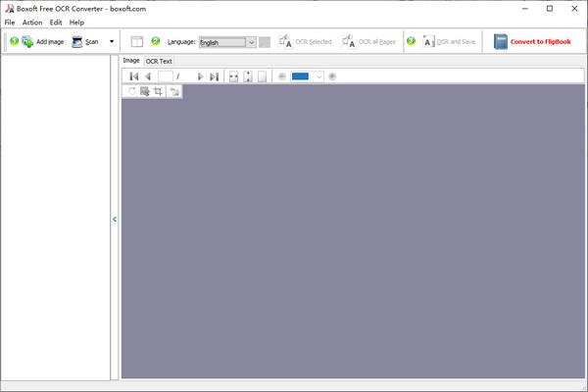Click the fit height icon
Image resolution: width=588 pixels, height=392 pixels.
point(248,76)
